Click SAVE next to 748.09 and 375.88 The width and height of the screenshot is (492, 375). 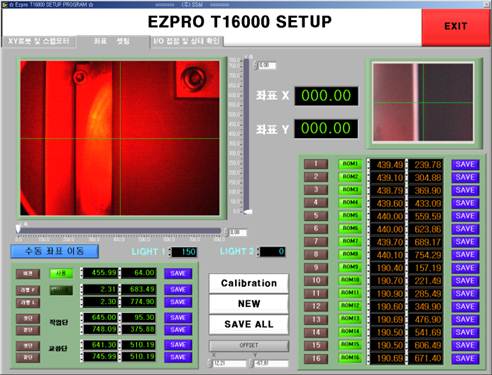coord(178,330)
